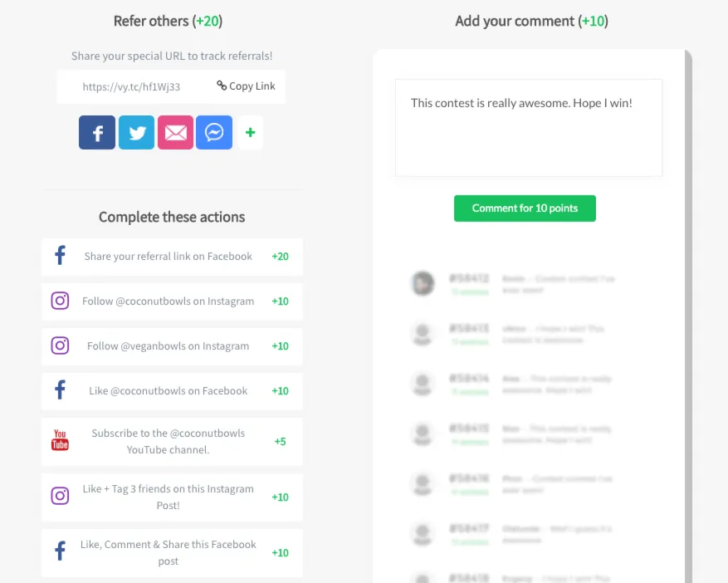
Task: Click the Comment for 10 points button
Action: [525, 208]
